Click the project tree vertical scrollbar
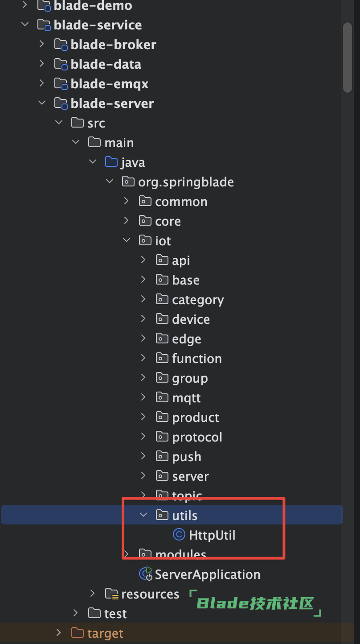Viewport: 360px width, 644px height. coord(348,58)
